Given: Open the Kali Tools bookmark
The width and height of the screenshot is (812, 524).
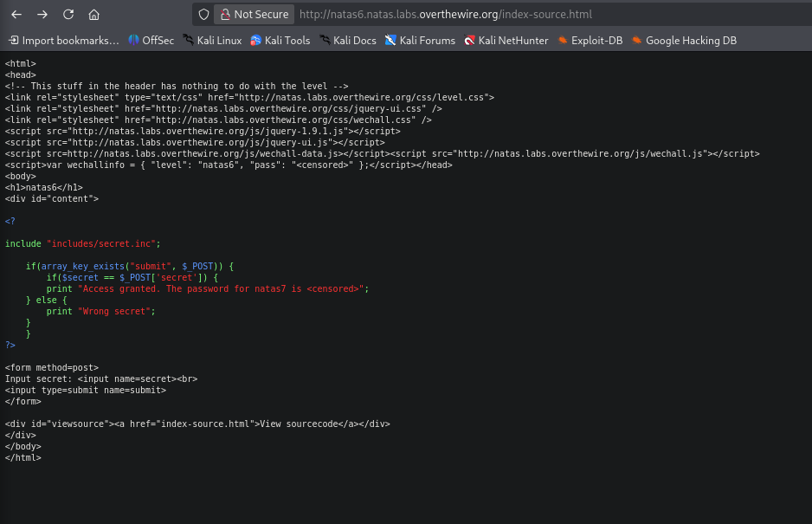Looking at the screenshot, I should pos(280,41).
